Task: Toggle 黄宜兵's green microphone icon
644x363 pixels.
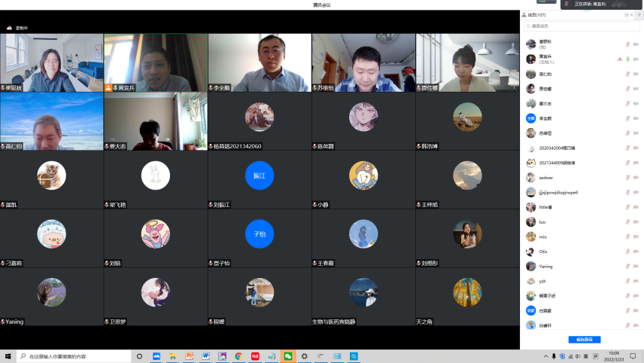Action: pyautogui.click(x=627, y=59)
